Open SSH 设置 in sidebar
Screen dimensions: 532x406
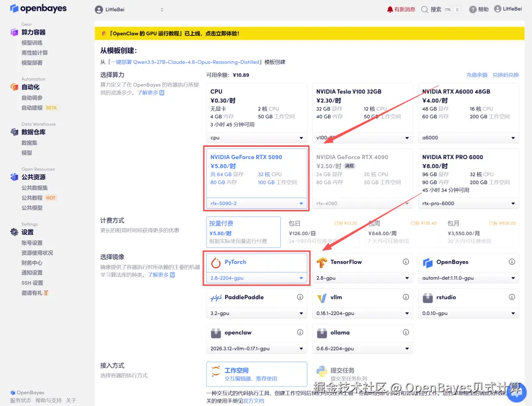tap(32, 283)
